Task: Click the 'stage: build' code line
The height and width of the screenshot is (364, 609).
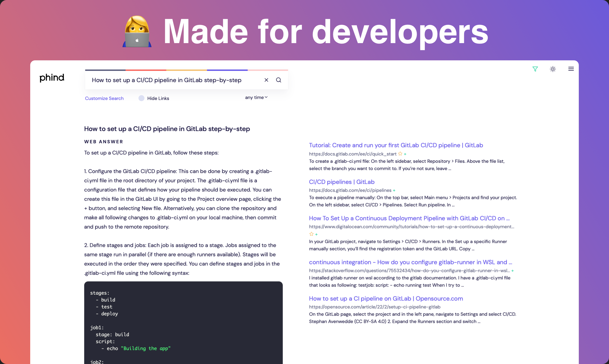Action: [x=112, y=334]
